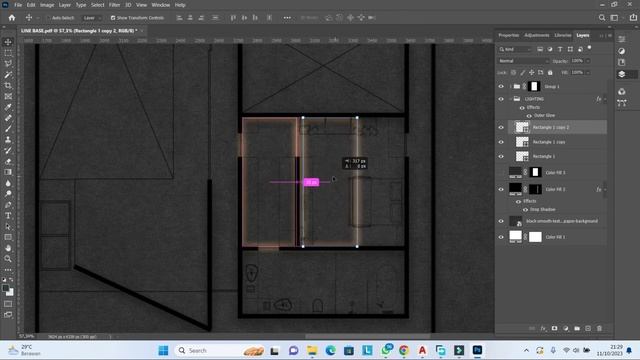Select the Horizontal Type tool
The image size is (640, 360).
[8, 216]
